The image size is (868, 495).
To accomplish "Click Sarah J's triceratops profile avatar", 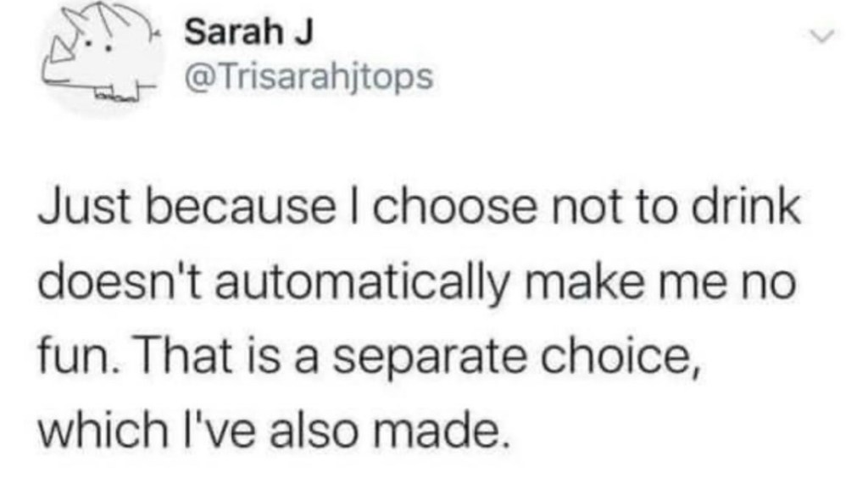I will pyautogui.click(x=96, y=59).
